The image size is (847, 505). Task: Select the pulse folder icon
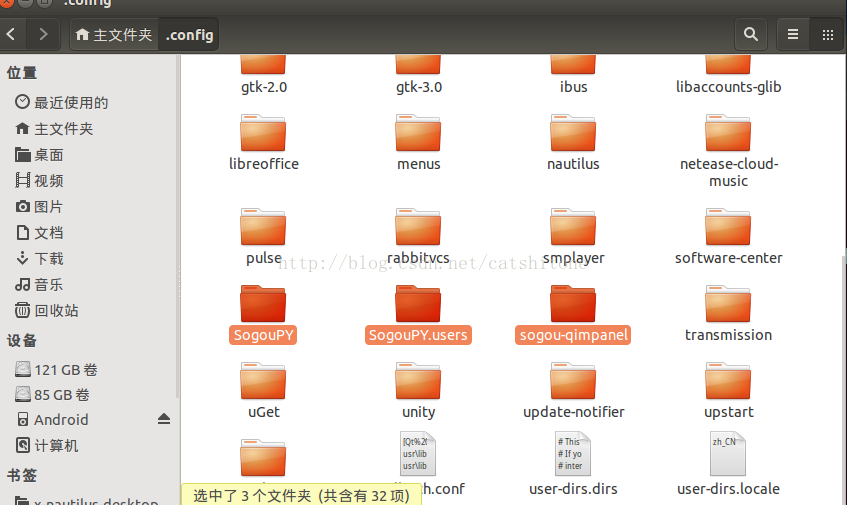263,227
